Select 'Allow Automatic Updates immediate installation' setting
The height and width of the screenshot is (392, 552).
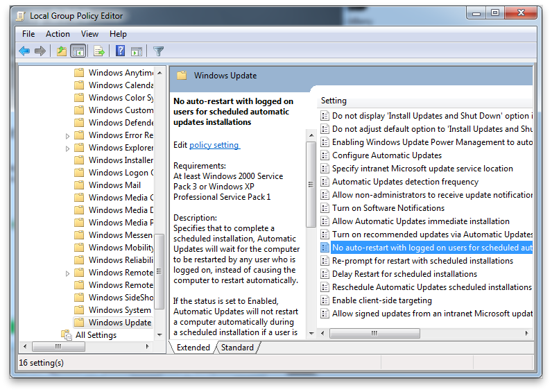(x=421, y=221)
